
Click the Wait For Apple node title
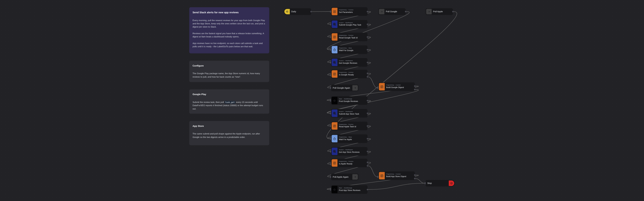(x=345, y=139)
